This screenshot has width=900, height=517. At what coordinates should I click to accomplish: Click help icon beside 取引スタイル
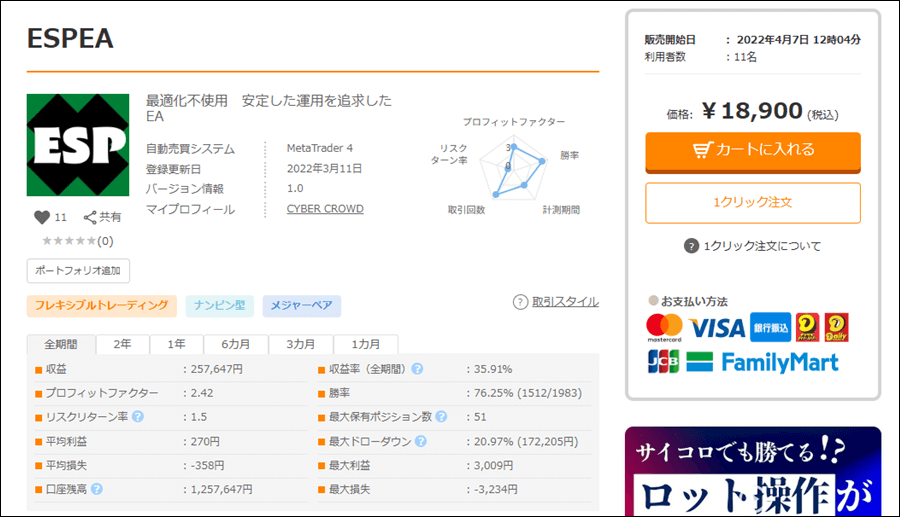pos(520,302)
